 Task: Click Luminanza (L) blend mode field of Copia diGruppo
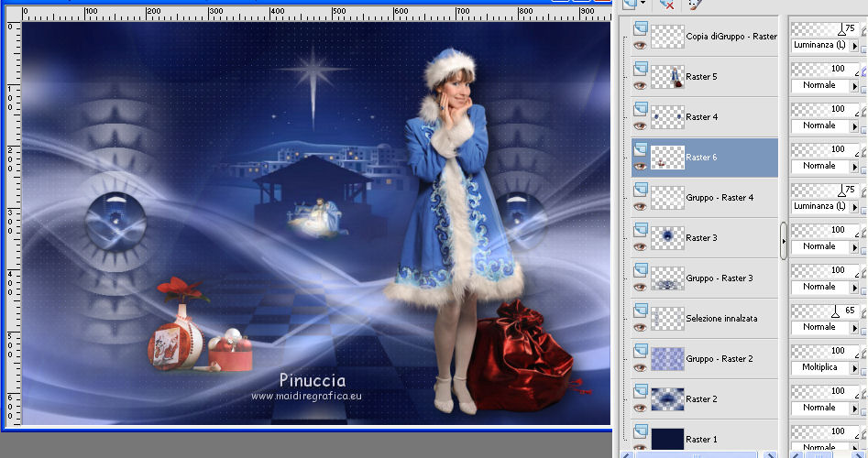coord(820,46)
